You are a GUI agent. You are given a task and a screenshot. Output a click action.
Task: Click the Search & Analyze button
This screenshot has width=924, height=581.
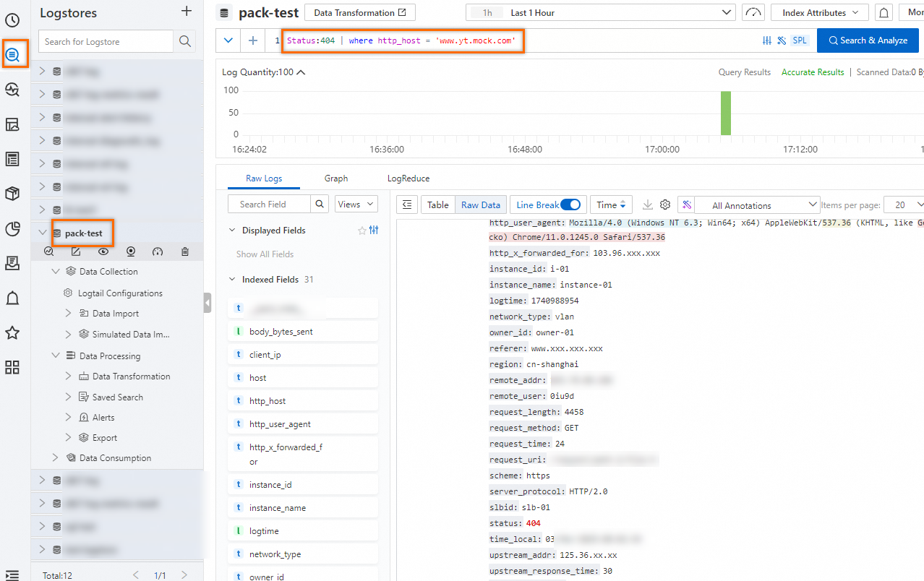(868, 40)
